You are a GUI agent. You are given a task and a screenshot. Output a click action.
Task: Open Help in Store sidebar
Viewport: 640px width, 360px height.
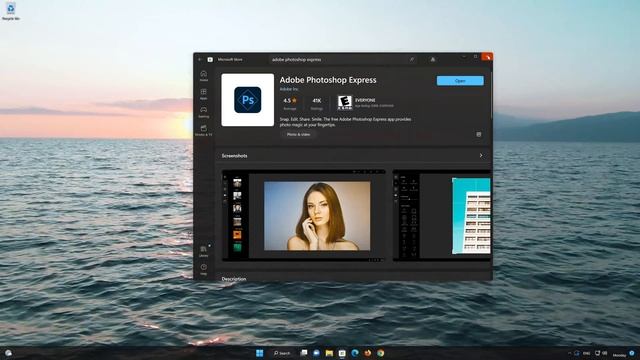(203, 269)
